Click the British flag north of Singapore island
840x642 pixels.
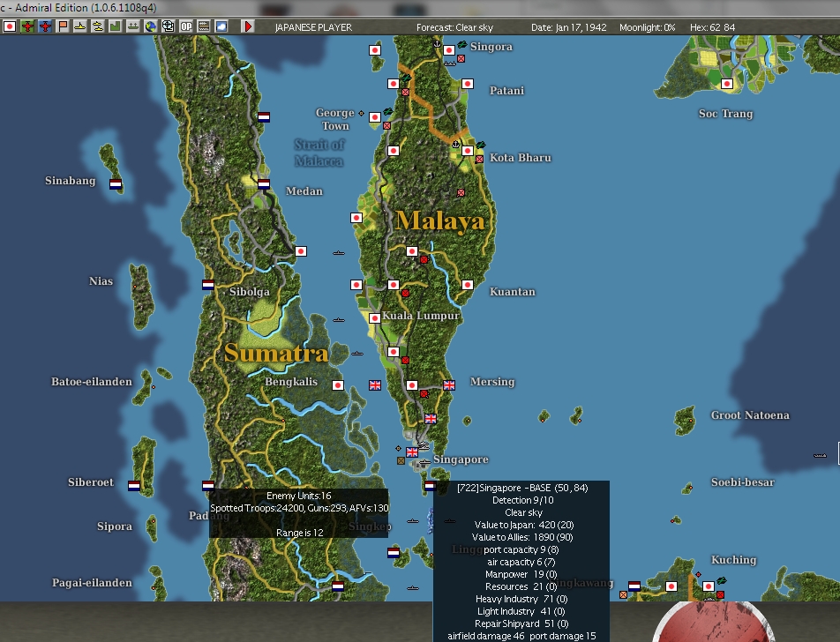click(x=431, y=419)
